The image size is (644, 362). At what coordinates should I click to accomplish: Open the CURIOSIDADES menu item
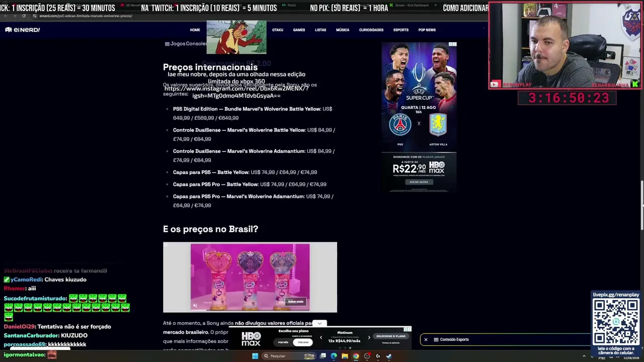[x=371, y=30]
